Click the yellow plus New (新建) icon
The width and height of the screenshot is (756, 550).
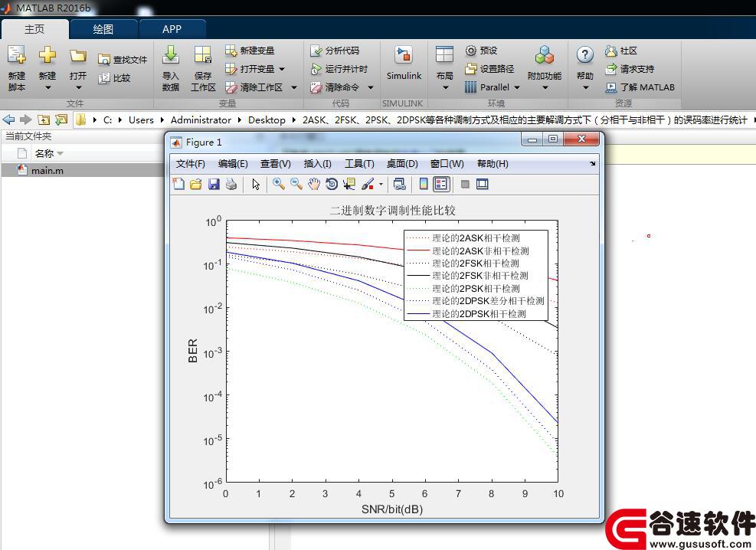[47, 55]
